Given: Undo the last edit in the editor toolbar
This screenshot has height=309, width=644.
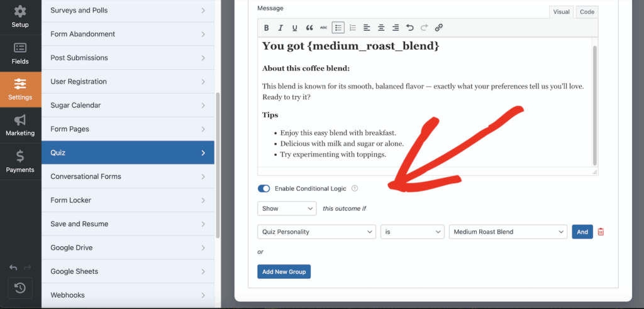Looking at the screenshot, I should pos(410,28).
